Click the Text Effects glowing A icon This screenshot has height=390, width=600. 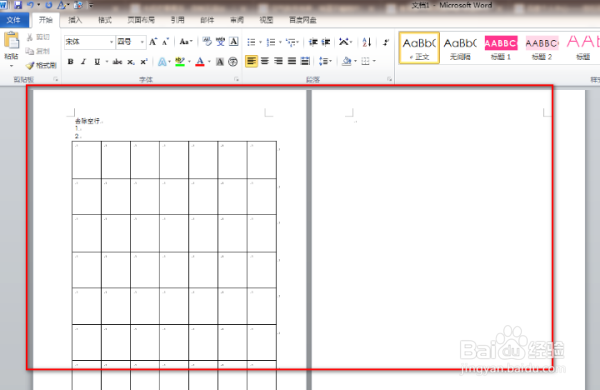[162, 62]
